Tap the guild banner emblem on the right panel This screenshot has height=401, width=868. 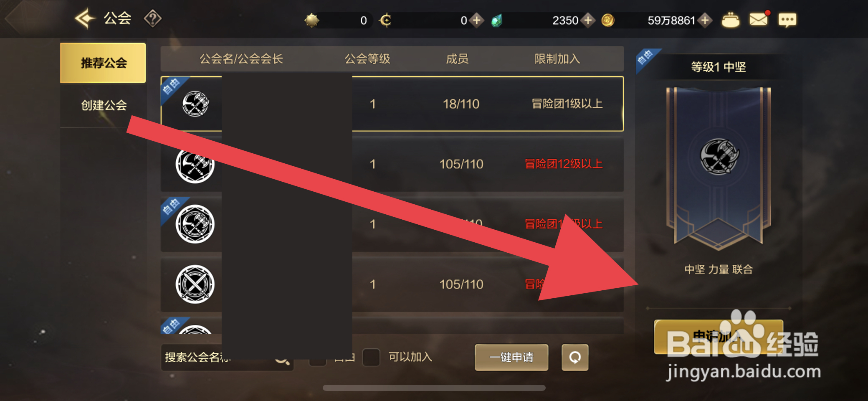tap(719, 157)
